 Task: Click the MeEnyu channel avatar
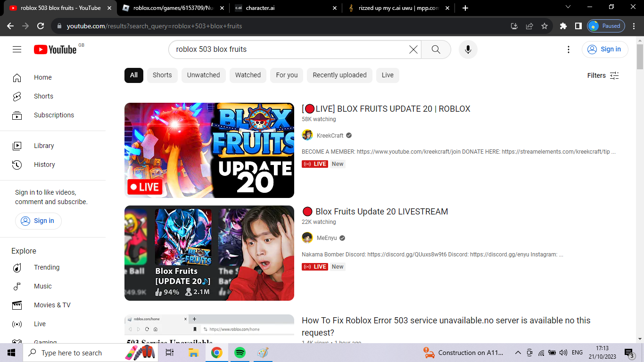[x=307, y=238]
